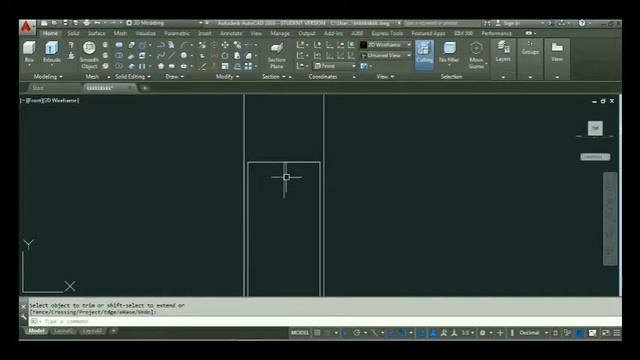Toggle MODEL space button in status bar

(x=300, y=333)
